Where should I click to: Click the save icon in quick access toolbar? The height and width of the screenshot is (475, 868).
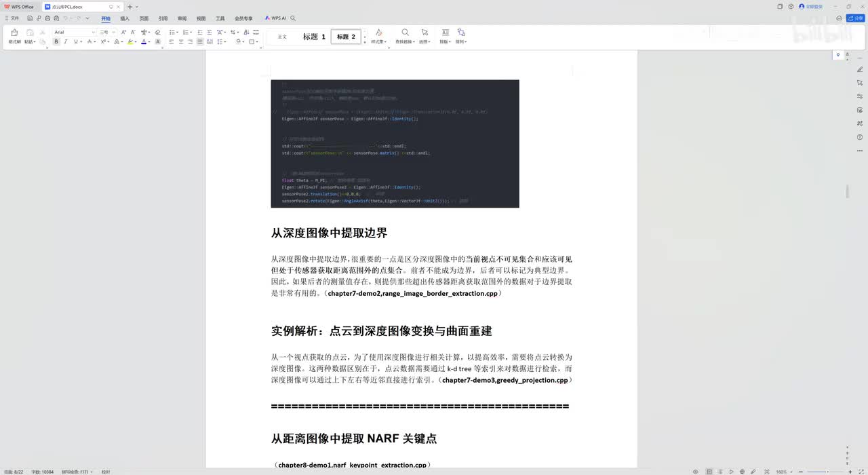31,18
